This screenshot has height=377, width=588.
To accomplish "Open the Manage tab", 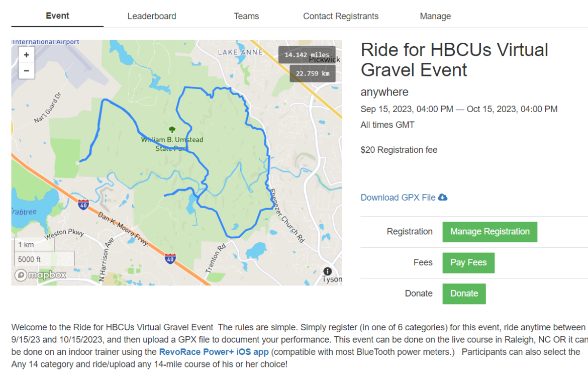I will [x=435, y=16].
